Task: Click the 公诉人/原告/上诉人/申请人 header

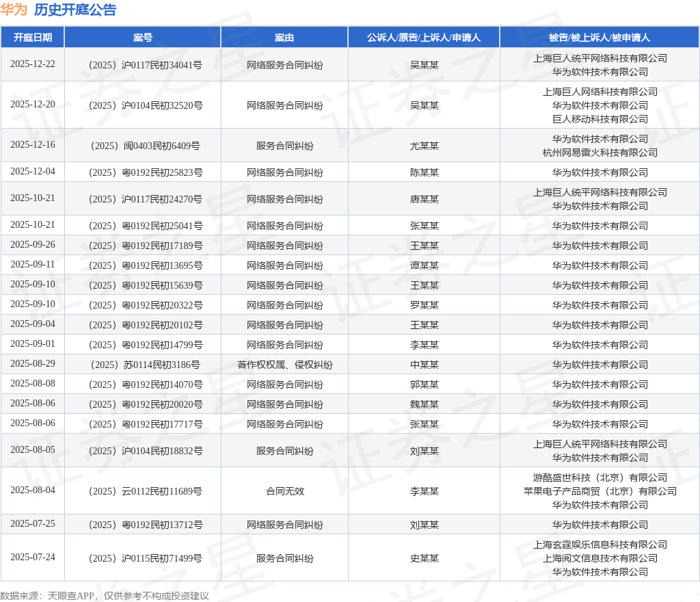Action: pyautogui.click(x=424, y=38)
